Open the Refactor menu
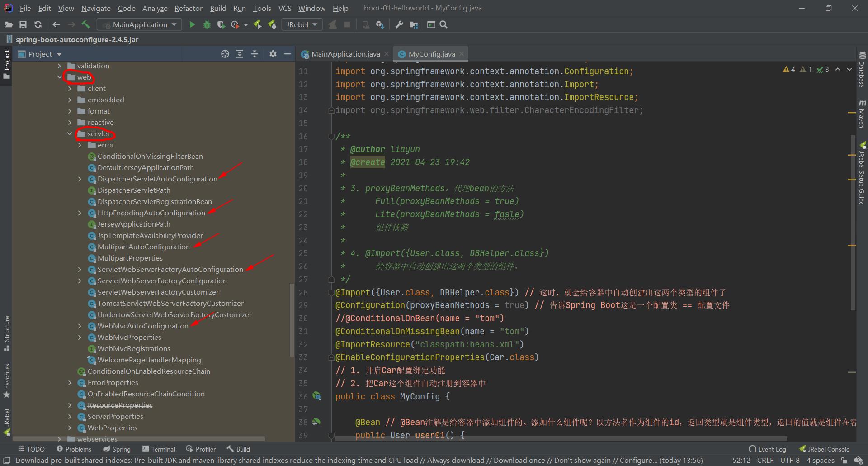868x466 pixels. pyautogui.click(x=188, y=8)
